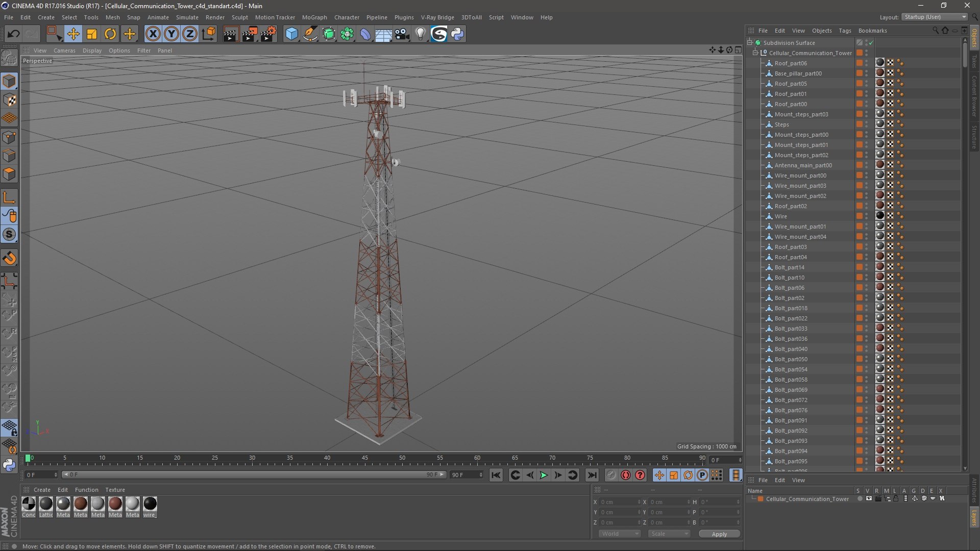Click frame 45 on the timeline
Viewport: 980px width, 551px height.
click(365, 458)
